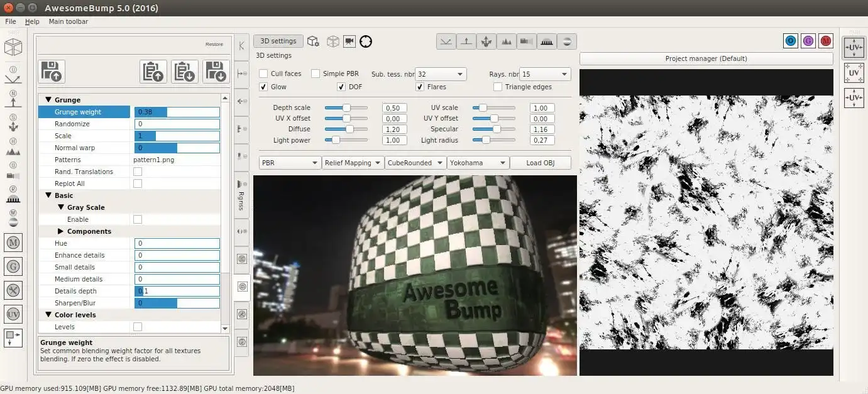
Task: Select the 3D cube view icon
Action: pyautogui.click(x=14, y=47)
